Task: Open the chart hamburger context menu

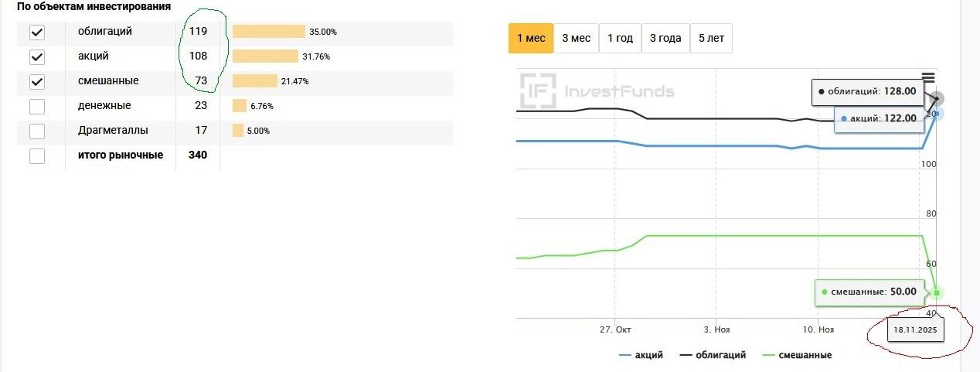Action: point(928,78)
